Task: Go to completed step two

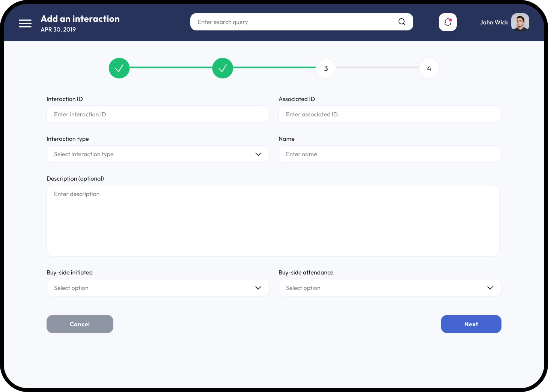Action: click(x=223, y=68)
